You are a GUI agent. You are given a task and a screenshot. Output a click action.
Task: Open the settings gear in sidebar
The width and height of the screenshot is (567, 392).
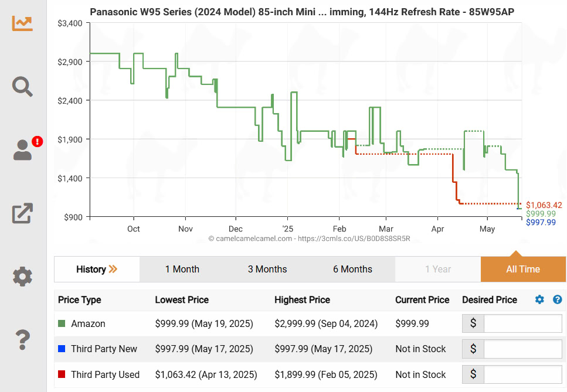pyautogui.click(x=23, y=276)
